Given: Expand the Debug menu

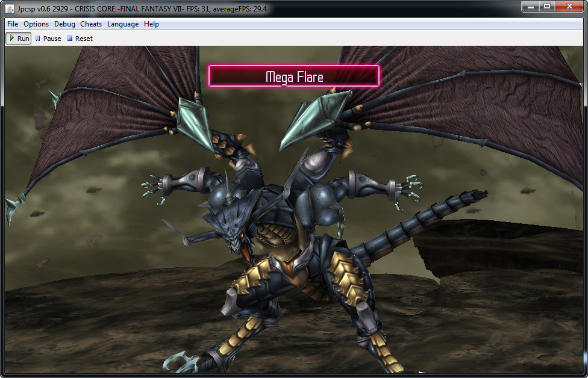Looking at the screenshot, I should [x=64, y=24].
